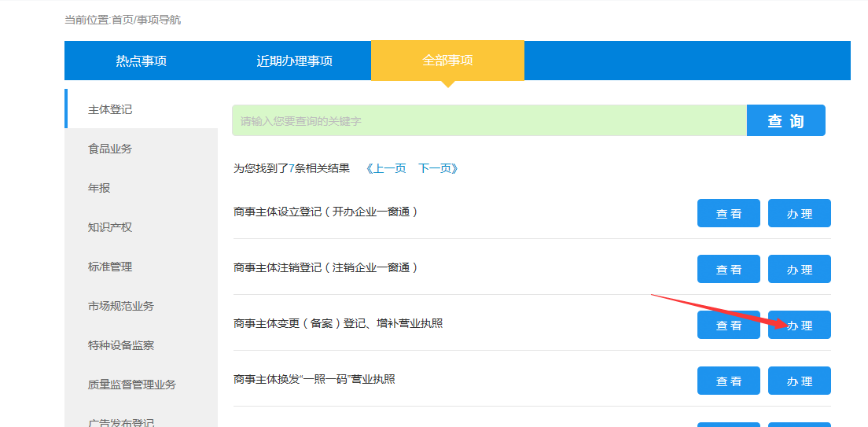
Task: Go to 市场规范业务 in the sidebar
Action: [x=121, y=306]
